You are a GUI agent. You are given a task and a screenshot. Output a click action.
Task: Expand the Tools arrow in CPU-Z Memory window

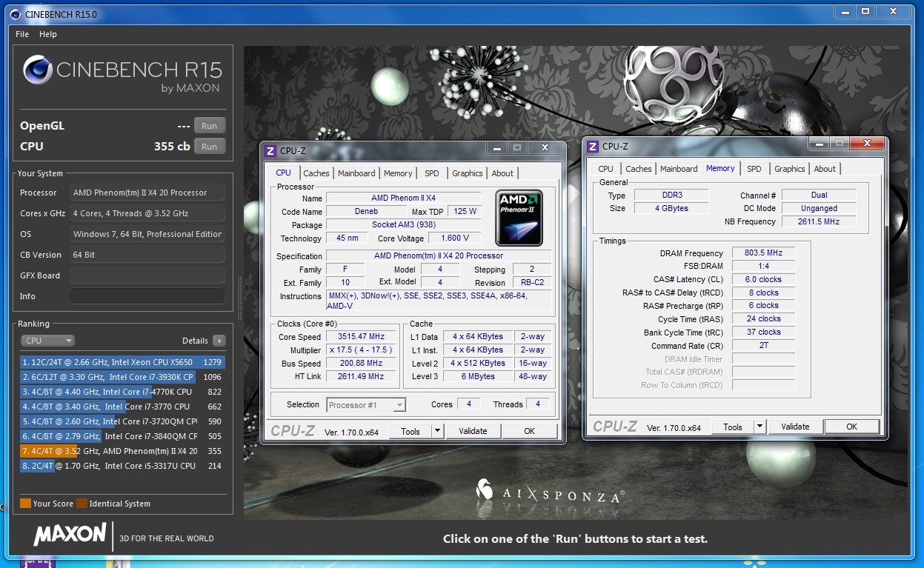tap(759, 427)
